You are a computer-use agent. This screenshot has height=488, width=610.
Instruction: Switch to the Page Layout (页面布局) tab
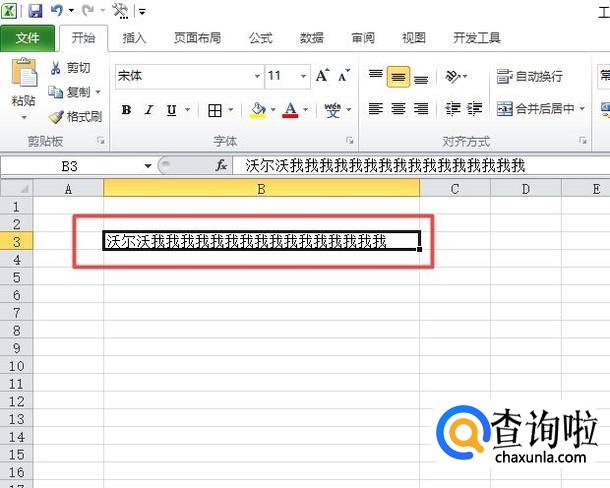(x=197, y=38)
